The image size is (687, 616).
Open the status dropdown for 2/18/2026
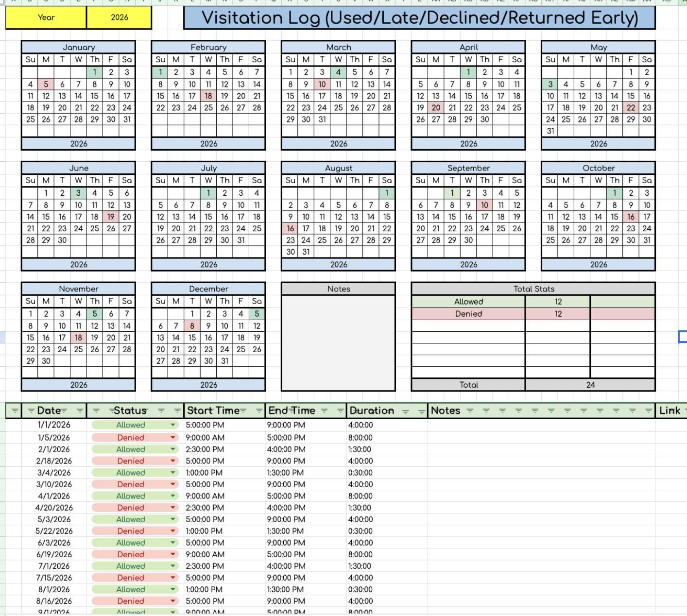(172, 461)
